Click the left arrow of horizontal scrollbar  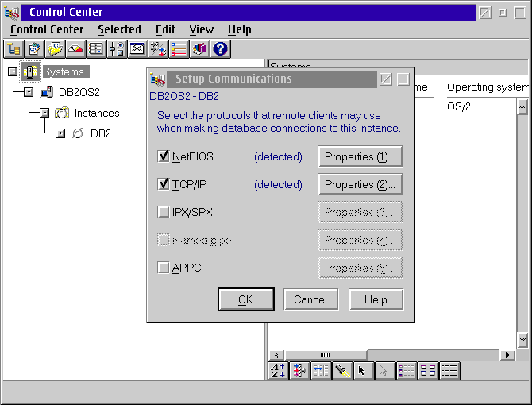(x=276, y=355)
